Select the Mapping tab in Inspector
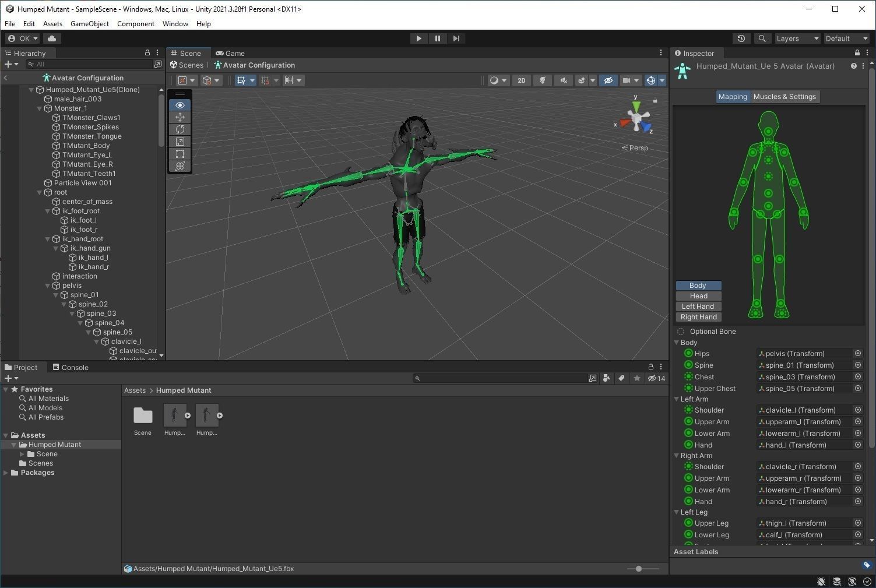The height and width of the screenshot is (588, 876). coord(733,97)
